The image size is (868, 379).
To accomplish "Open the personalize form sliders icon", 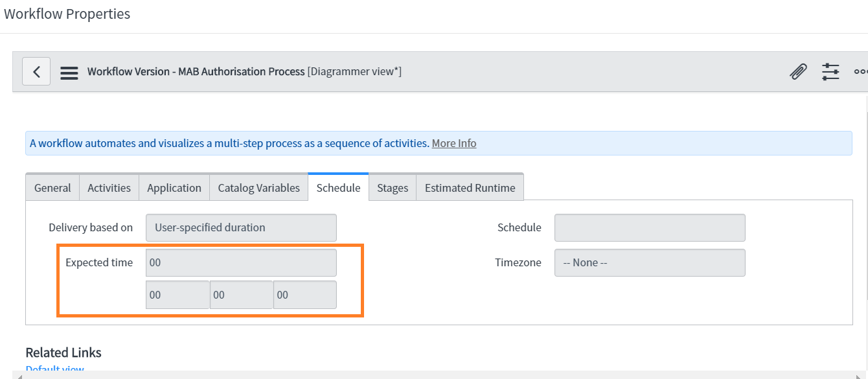I will click(x=831, y=71).
